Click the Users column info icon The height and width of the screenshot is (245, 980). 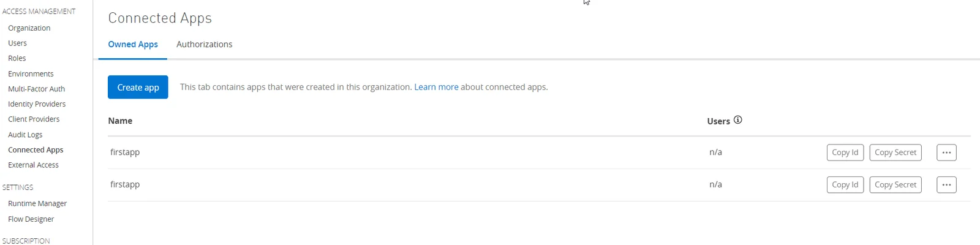(738, 120)
